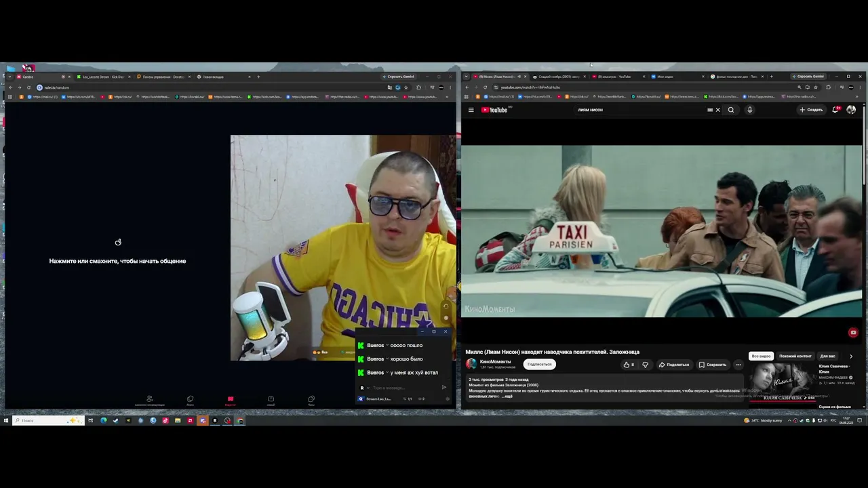Viewport: 868px width, 488px height.
Task: Click the Taxi Parisien video player
Action: click(661, 231)
